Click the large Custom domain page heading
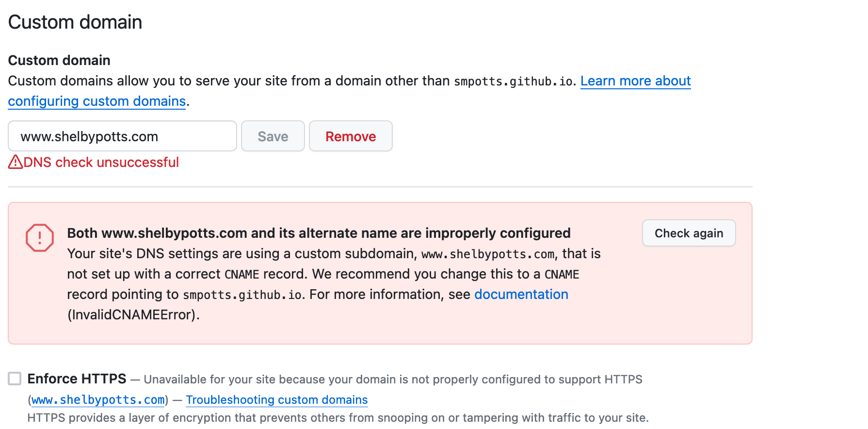The width and height of the screenshot is (868, 429). pos(75,22)
